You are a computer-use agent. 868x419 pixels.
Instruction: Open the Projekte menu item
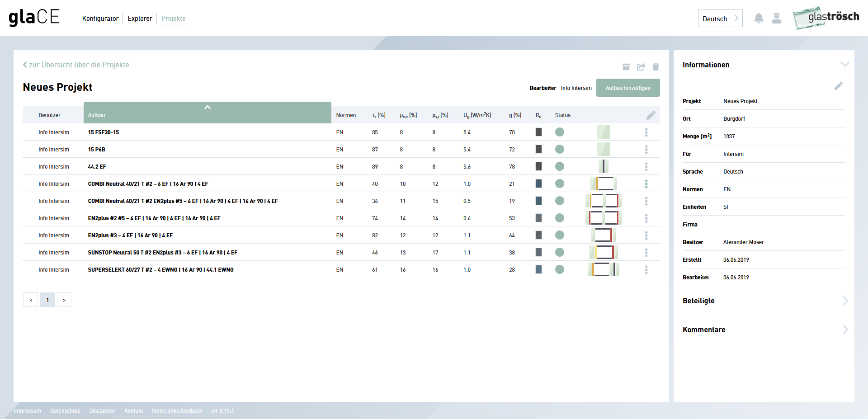174,19
